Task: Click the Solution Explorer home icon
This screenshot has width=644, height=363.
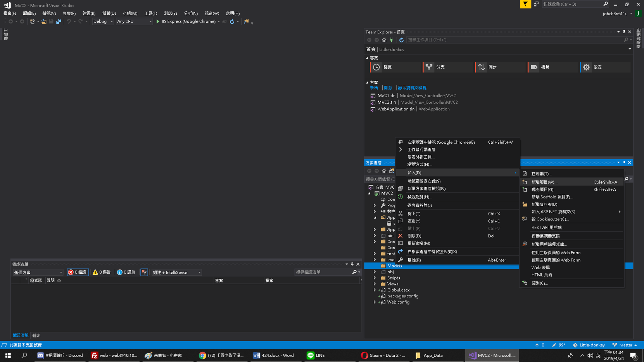Action: coord(384,171)
